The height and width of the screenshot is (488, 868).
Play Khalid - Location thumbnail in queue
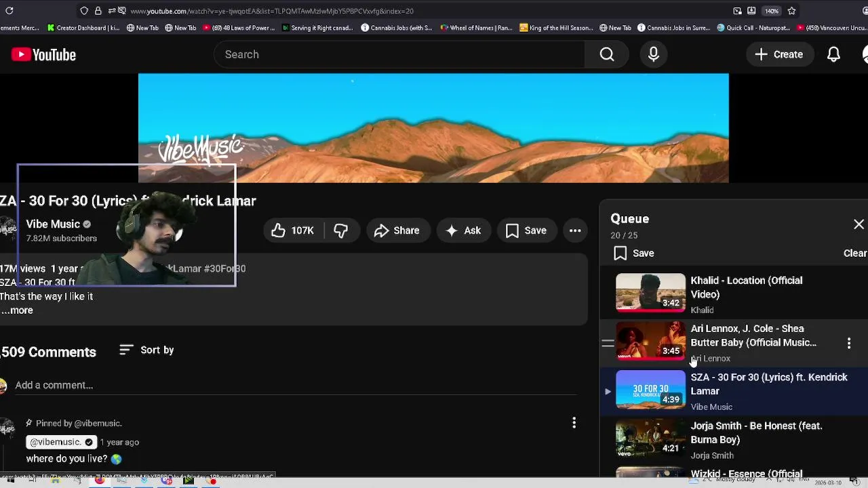tap(650, 293)
